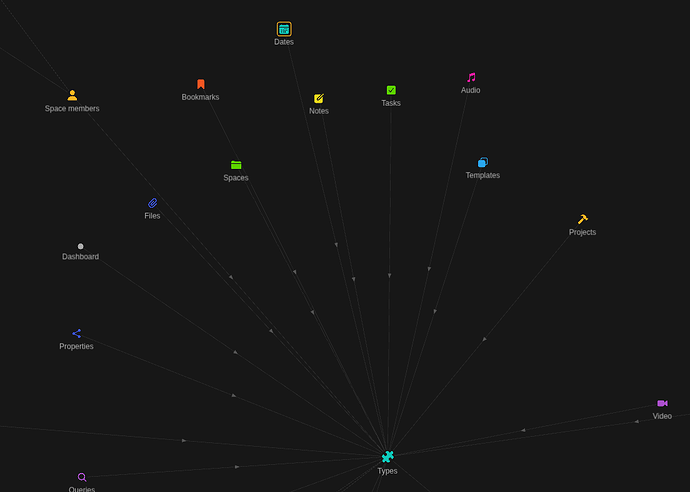Click the green Spaces folder icon
This screenshot has height=492, width=690.
click(236, 165)
